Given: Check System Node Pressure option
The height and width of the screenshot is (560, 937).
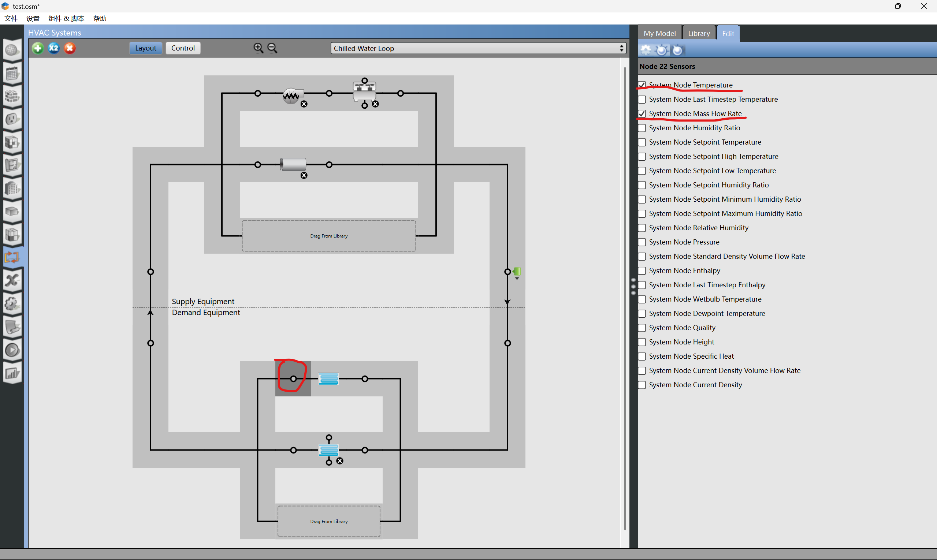Looking at the screenshot, I should (x=642, y=242).
